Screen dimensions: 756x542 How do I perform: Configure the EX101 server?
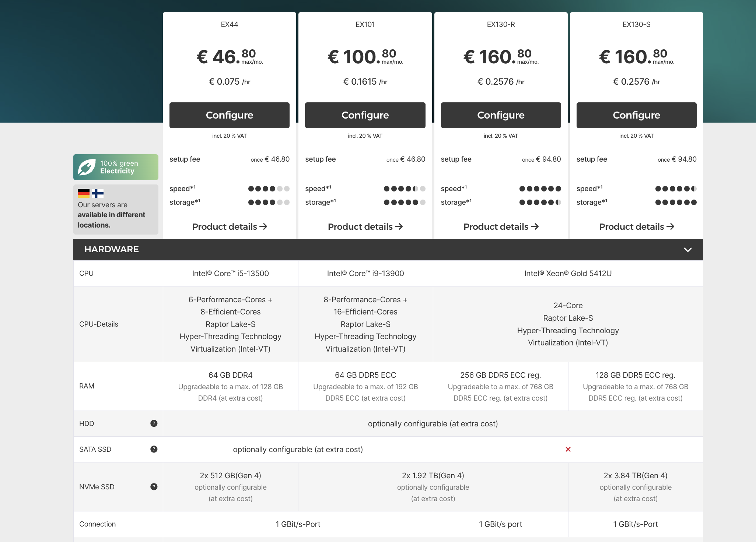[x=365, y=115]
